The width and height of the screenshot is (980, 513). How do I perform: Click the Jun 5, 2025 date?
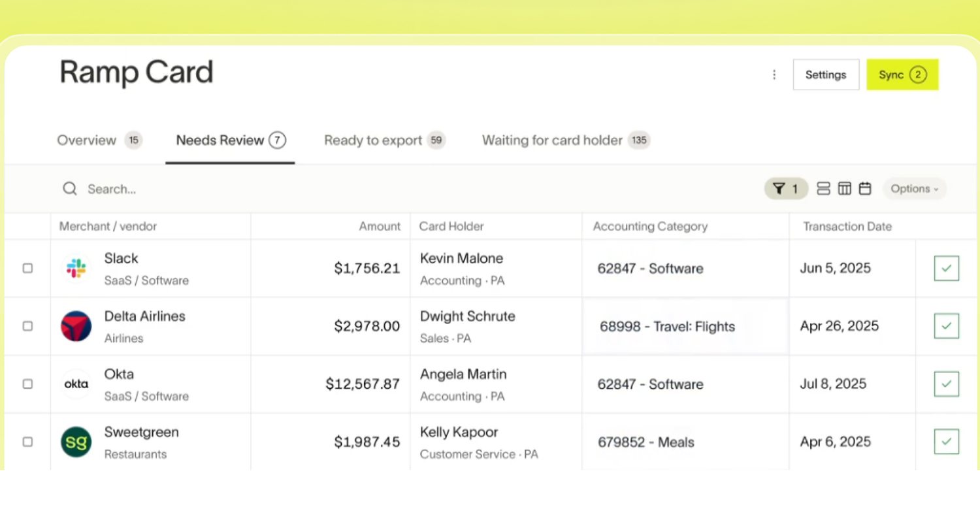click(x=835, y=268)
